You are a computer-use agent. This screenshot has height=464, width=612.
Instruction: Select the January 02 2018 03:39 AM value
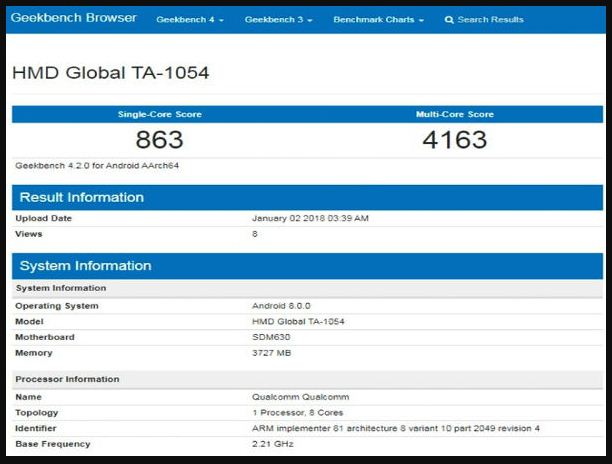(x=310, y=218)
